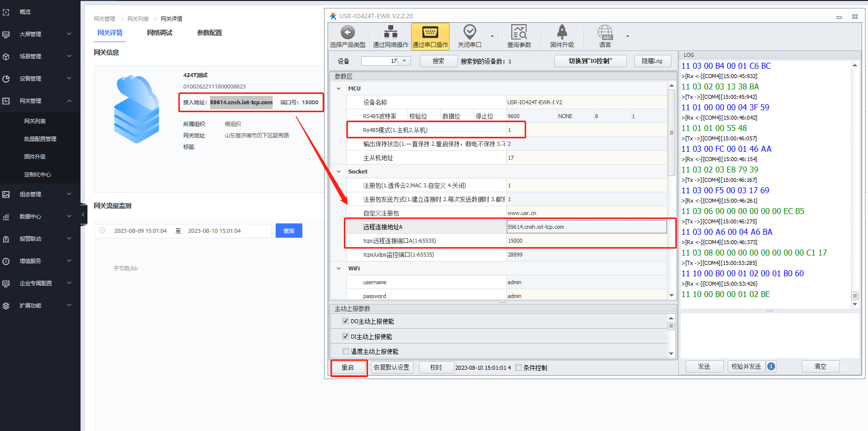Open the 参数配置 tab

(209, 33)
